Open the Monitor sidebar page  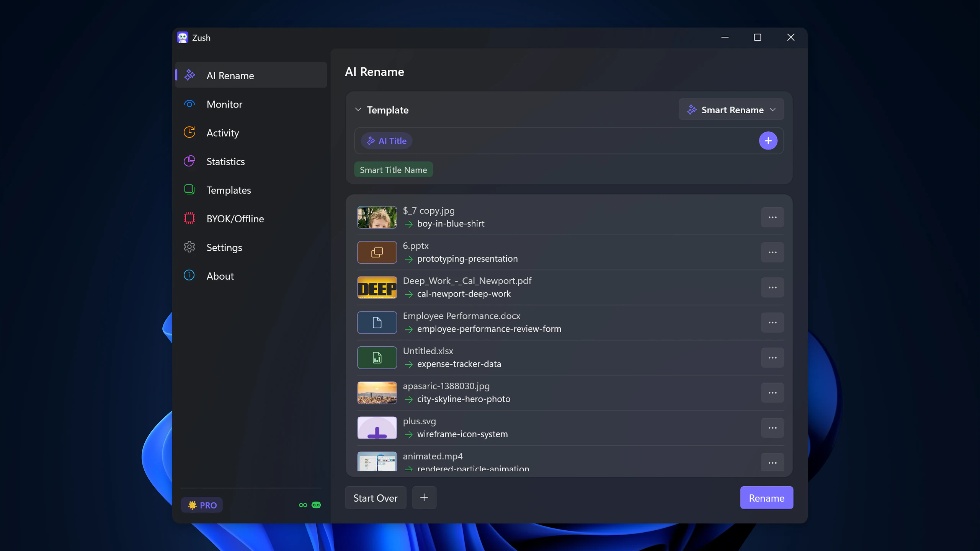click(251, 104)
